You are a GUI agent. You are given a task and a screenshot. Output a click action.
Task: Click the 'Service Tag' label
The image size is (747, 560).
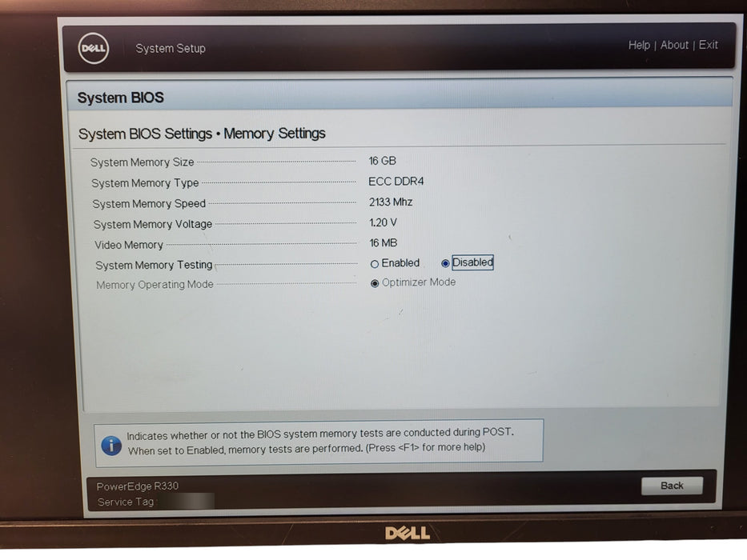125,502
